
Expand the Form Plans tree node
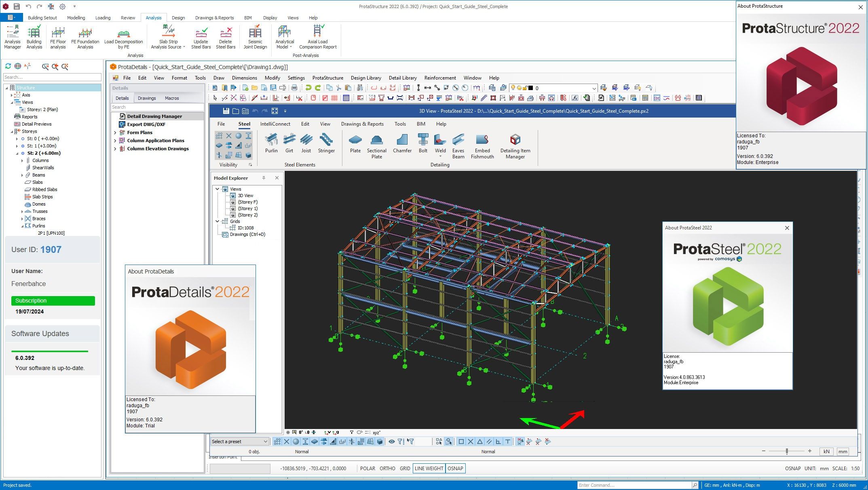coord(115,132)
